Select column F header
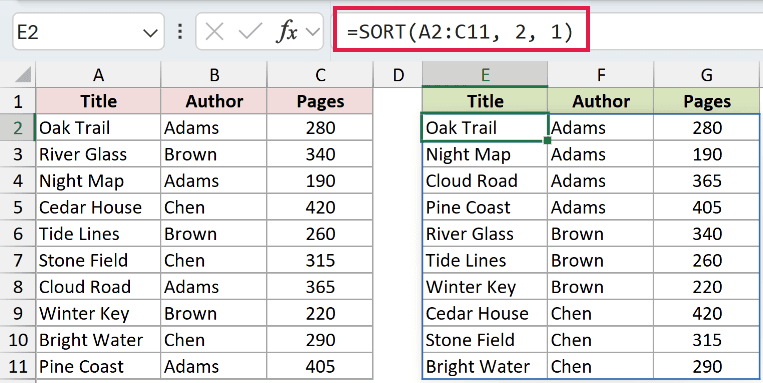Viewport: 763px width, 383px height. (x=601, y=75)
